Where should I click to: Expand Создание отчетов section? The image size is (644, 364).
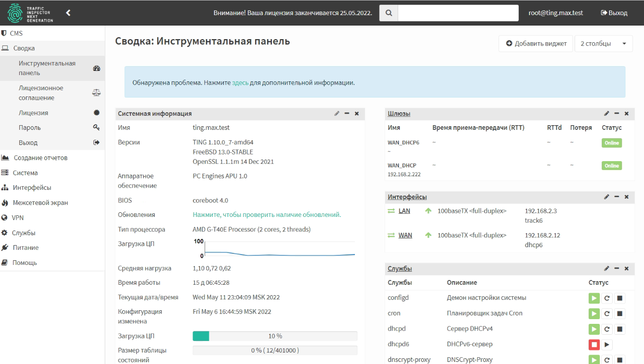tap(52, 158)
